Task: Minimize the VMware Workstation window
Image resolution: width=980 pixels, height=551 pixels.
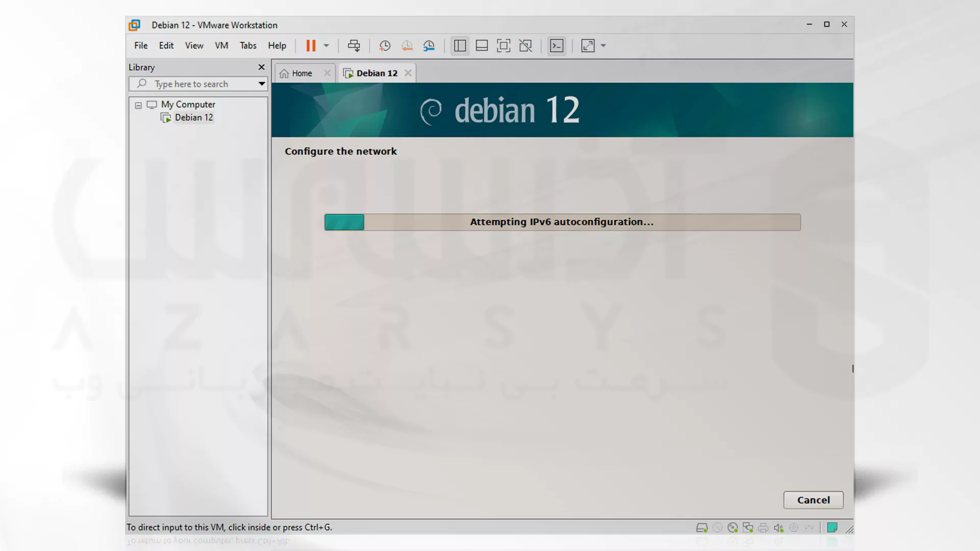Action: point(809,24)
